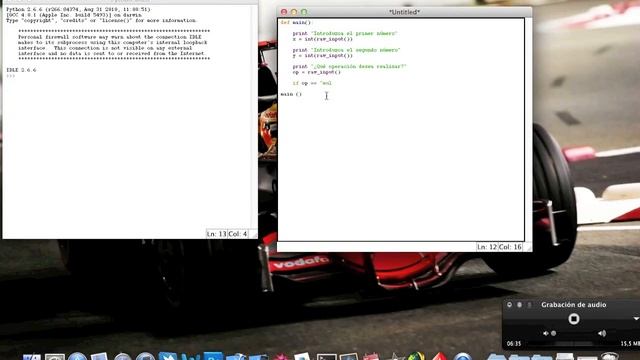
Task: Place cursor on 'x = int(raw_input())' line
Action: tap(322, 39)
